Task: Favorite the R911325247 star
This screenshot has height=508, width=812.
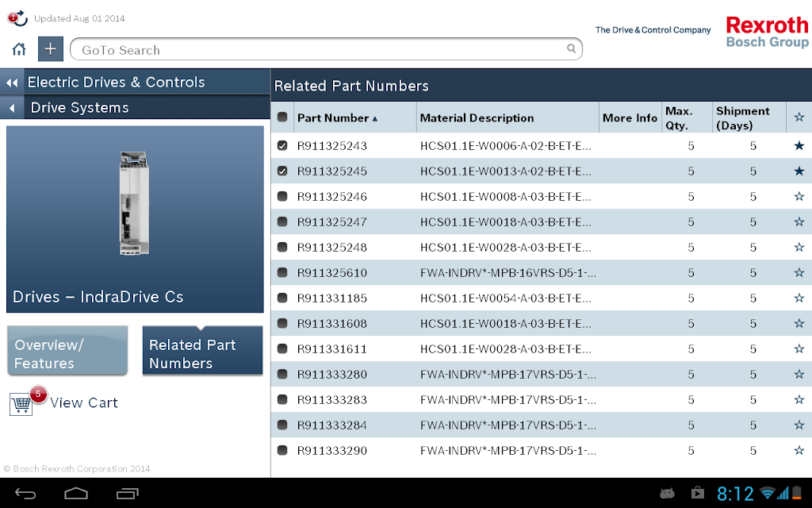Action: coord(799,222)
